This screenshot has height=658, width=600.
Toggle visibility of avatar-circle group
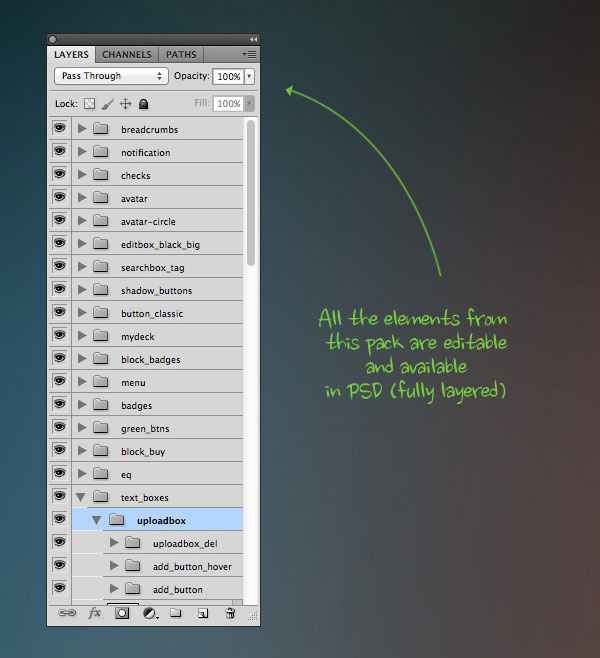(59, 221)
